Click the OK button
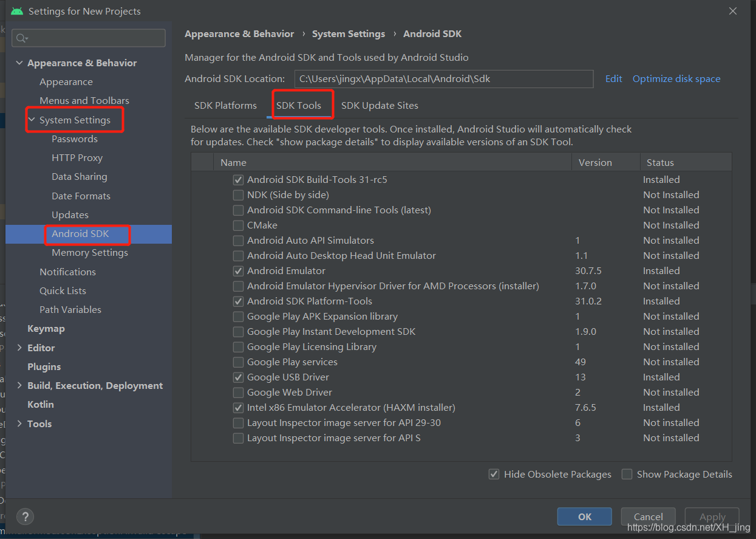This screenshot has height=539, width=756. 584,517
